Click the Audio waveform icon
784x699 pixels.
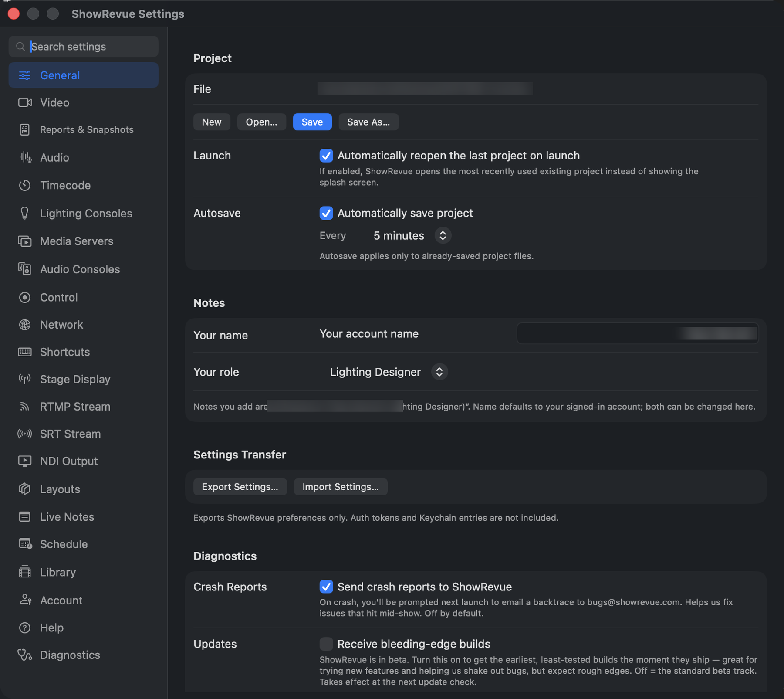25,157
